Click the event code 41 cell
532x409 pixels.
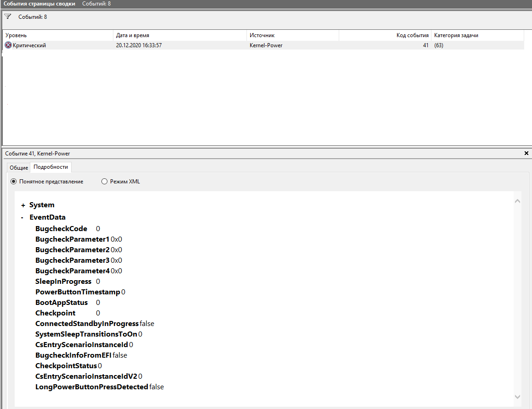coord(426,45)
